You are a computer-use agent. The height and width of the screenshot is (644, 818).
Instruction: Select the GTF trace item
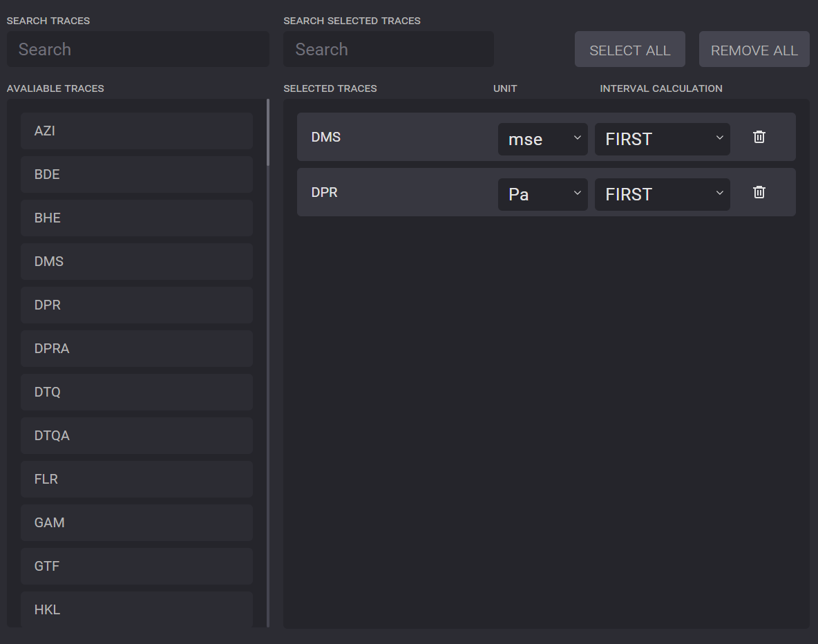(136, 566)
